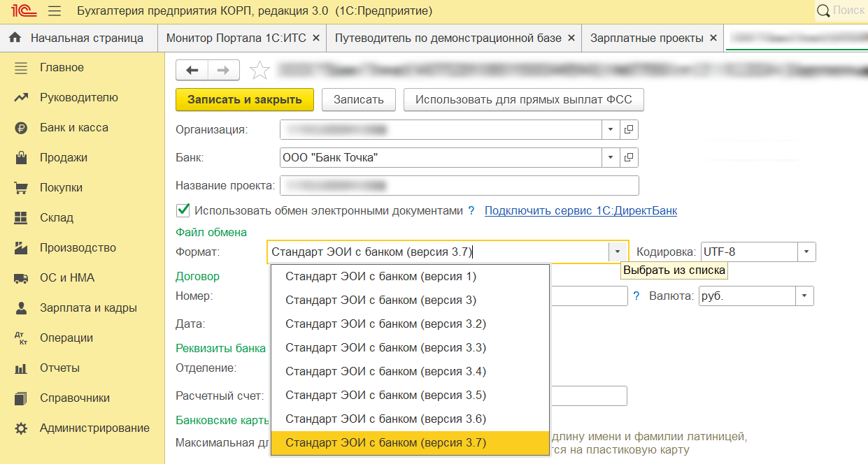Open the Организация field's linked record icon
This screenshot has width=868, height=464.
pos(629,129)
